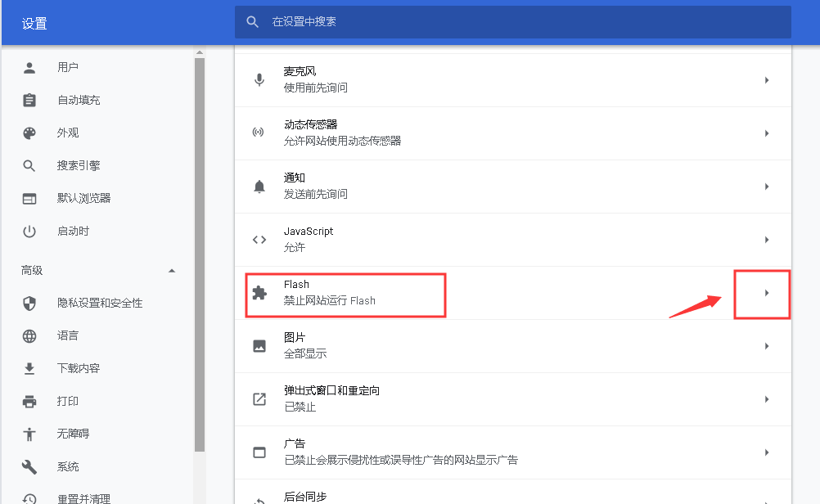Click the 下载内容 download icon
The width and height of the screenshot is (820, 504).
(x=29, y=368)
